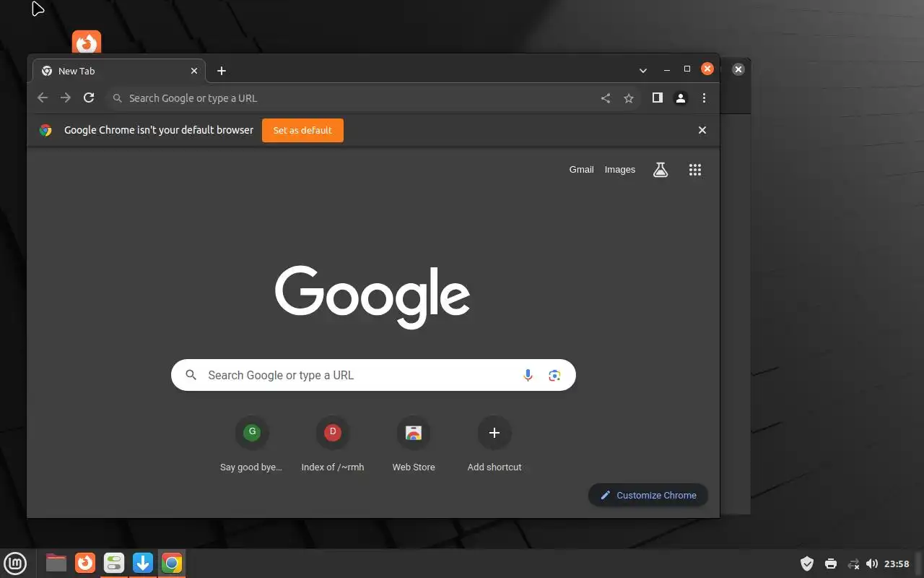The width and height of the screenshot is (924, 578).
Task: Open the 'Say good bye...' shortcut
Action: (251, 444)
